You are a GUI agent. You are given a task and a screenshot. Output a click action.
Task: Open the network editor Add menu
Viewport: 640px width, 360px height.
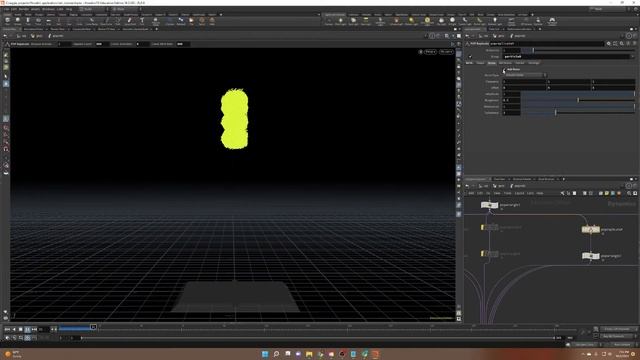tap(471, 193)
